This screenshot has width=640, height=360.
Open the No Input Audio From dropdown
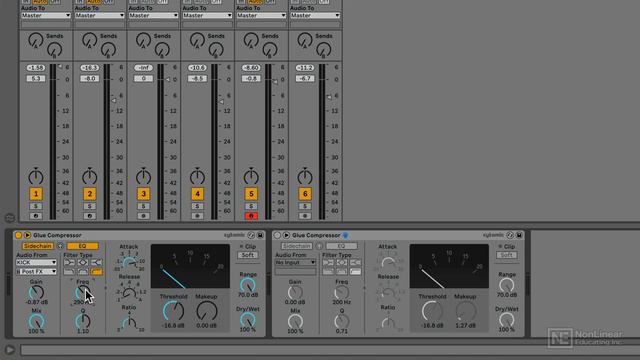(x=296, y=262)
